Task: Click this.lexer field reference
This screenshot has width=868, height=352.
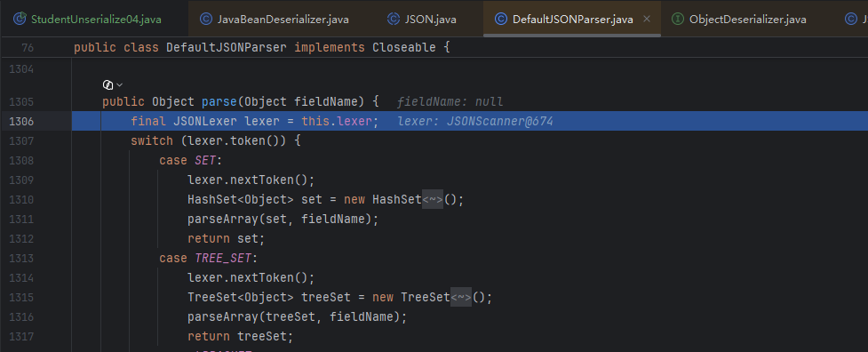Action: tap(337, 121)
